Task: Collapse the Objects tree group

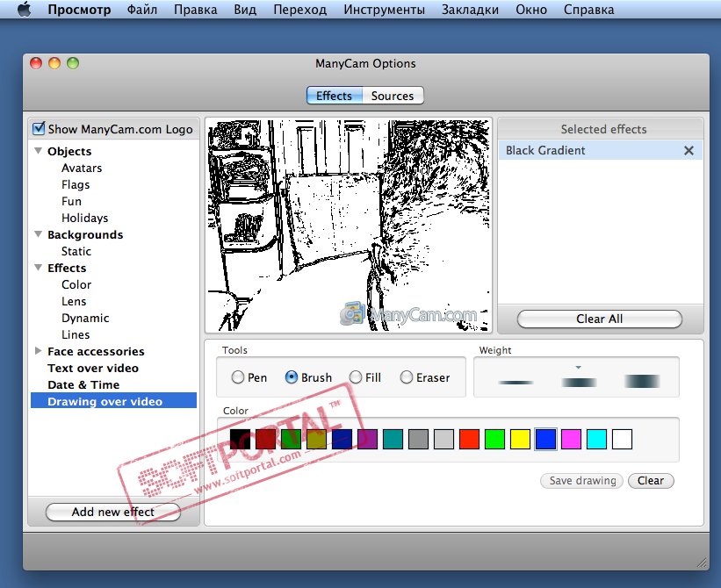Action: click(x=39, y=151)
